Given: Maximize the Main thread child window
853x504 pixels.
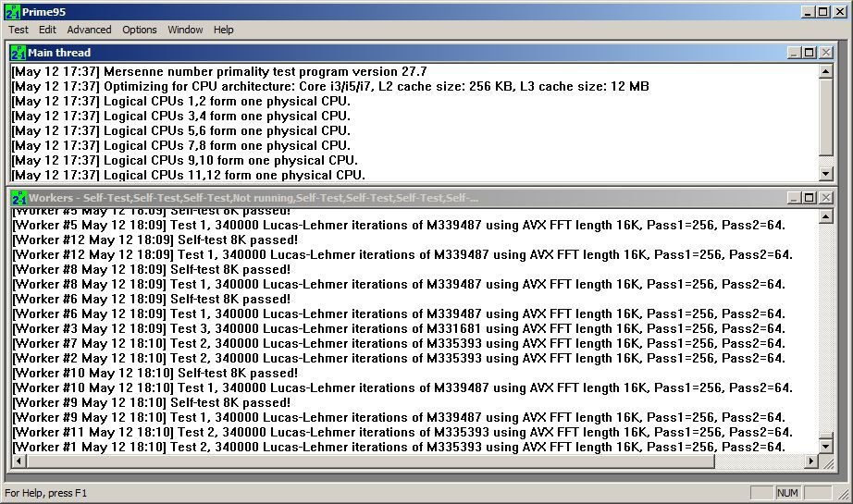Looking at the screenshot, I should (x=809, y=53).
